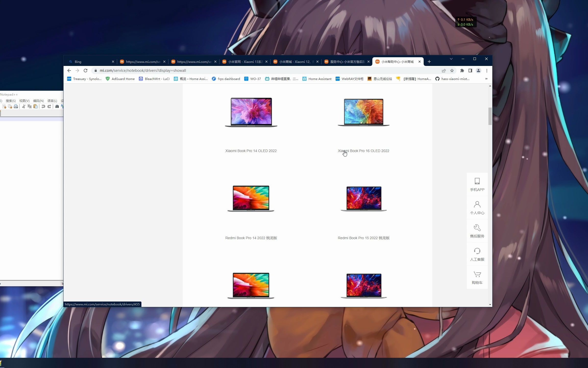Open frps dashboard bookmark

click(226, 79)
